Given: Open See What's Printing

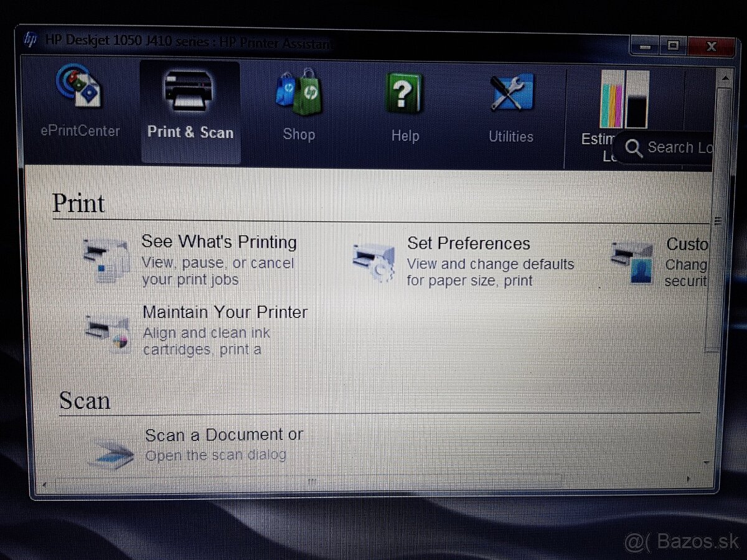Looking at the screenshot, I should (219, 242).
